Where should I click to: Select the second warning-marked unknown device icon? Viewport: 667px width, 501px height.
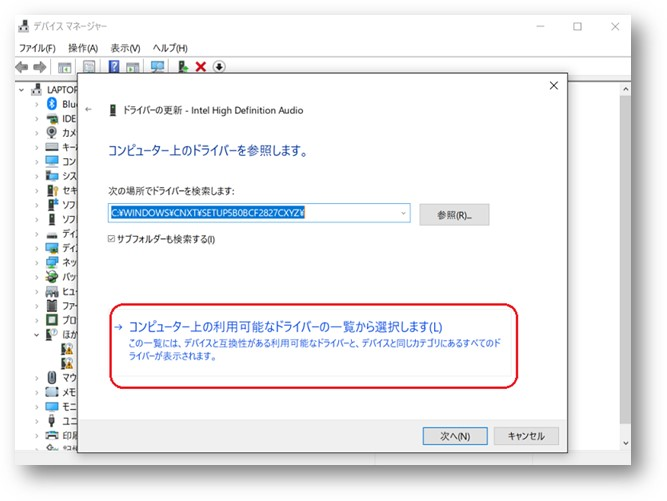click(x=67, y=363)
